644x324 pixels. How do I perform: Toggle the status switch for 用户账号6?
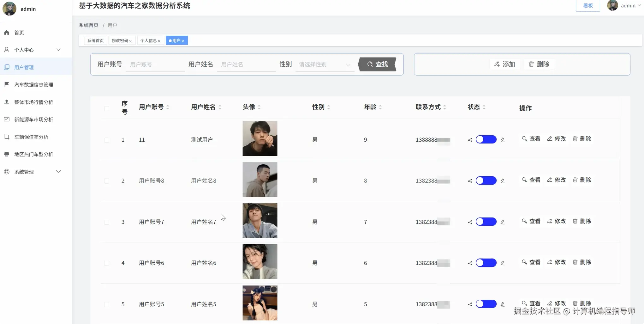point(486,263)
